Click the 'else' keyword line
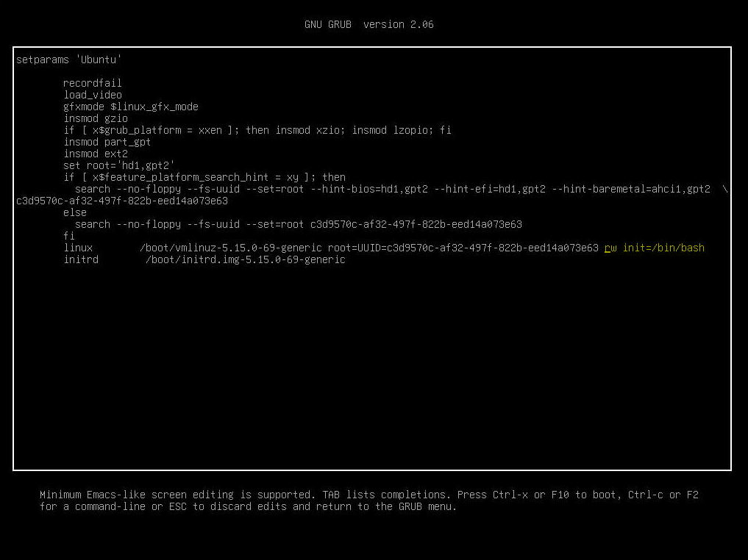The image size is (748, 560). point(75,212)
